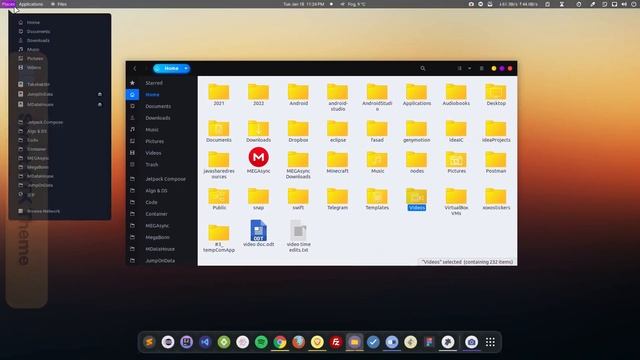The image size is (640, 360).
Task: Launch Sublime Text from the dock
Action: tap(149, 342)
